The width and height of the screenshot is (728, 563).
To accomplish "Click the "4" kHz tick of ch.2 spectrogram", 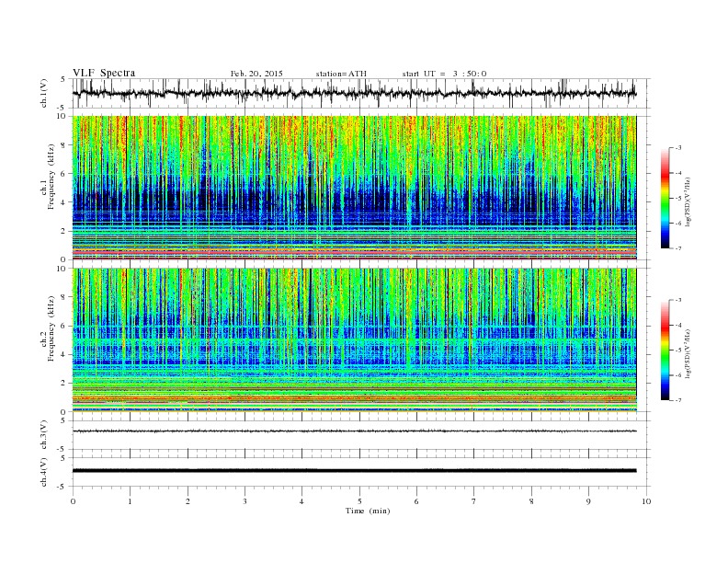I will (x=63, y=354).
